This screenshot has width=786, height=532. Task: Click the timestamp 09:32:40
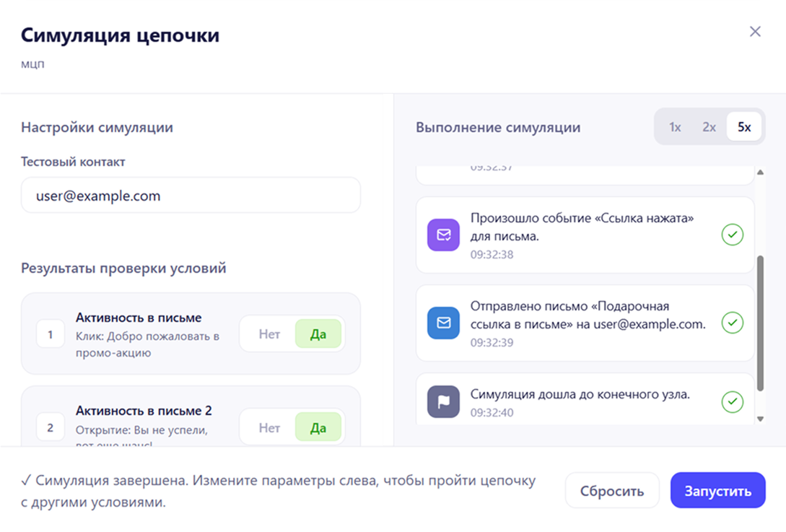(x=492, y=413)
